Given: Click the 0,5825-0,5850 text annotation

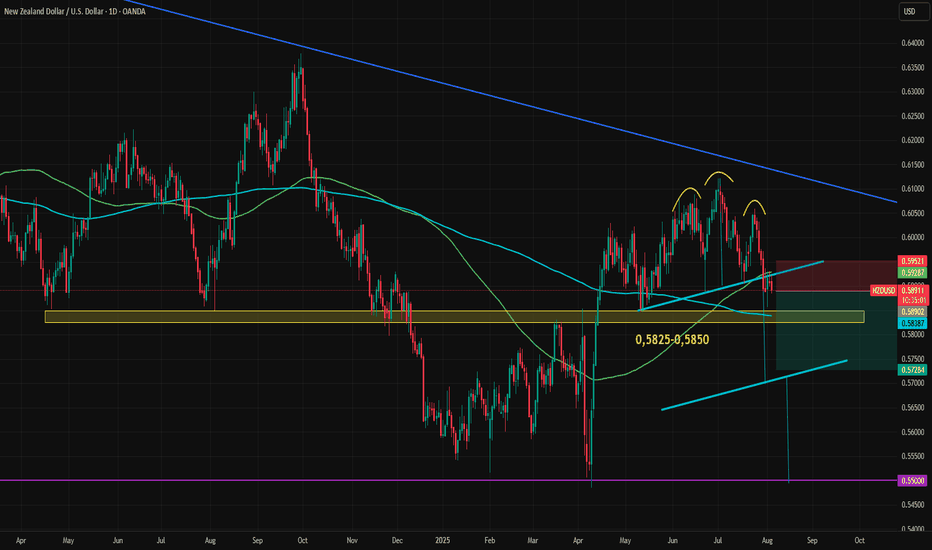Looking at the screenshot, I should 672,340.
